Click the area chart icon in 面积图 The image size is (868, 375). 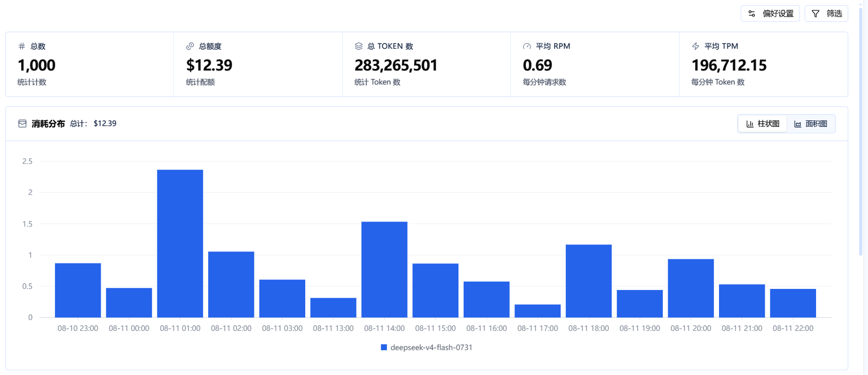click(797, 124)
